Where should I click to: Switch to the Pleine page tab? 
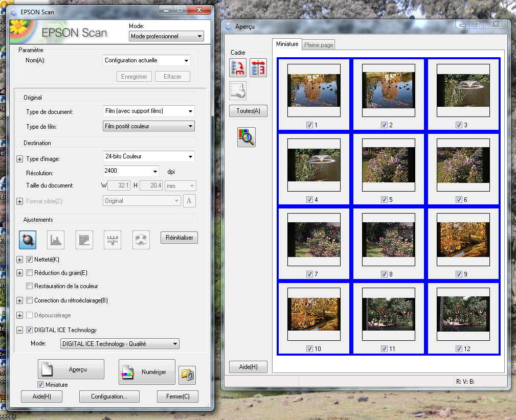coord(319,45)
